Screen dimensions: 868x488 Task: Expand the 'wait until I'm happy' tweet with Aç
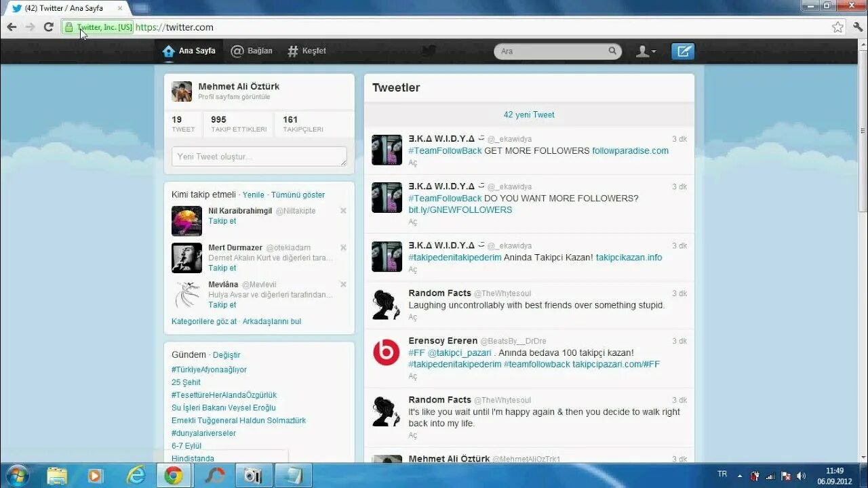coord(412,436)
